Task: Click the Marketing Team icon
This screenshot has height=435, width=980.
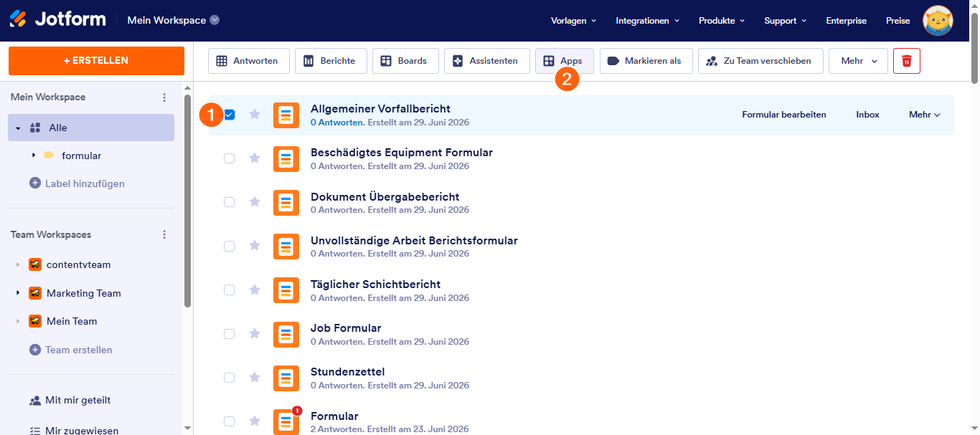Action: [34, 293]
